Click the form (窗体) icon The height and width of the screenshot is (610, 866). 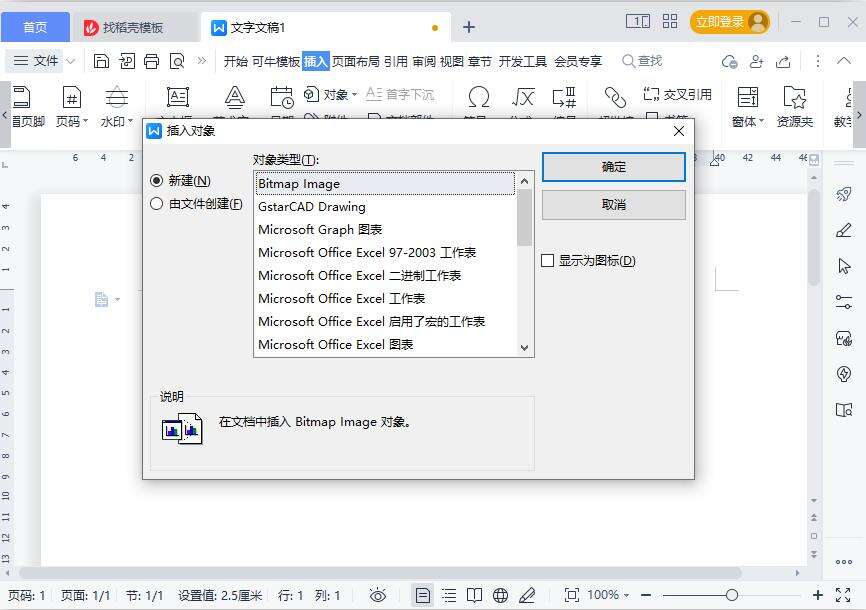click(748, 97)
